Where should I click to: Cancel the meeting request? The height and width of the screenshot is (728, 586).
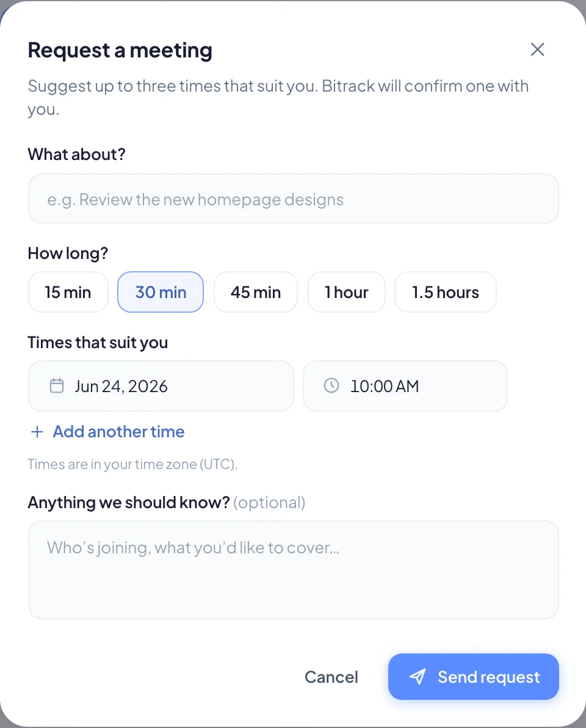[331, 677]
